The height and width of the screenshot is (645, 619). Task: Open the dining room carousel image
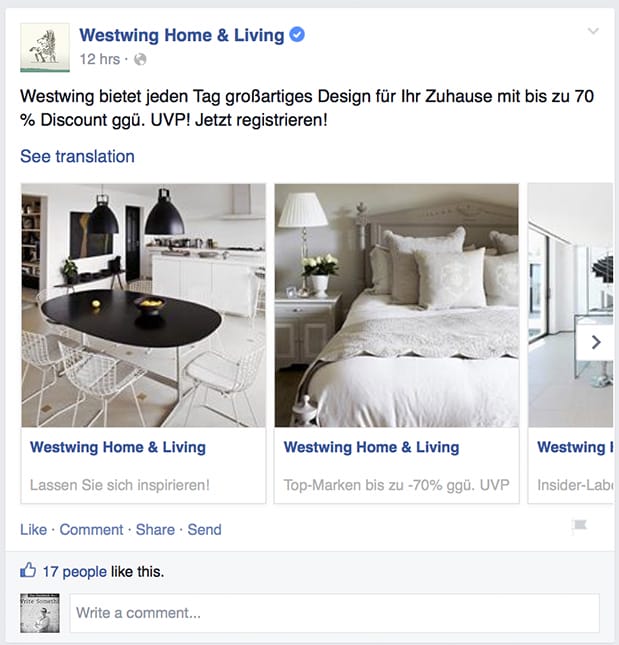[144, 305]
